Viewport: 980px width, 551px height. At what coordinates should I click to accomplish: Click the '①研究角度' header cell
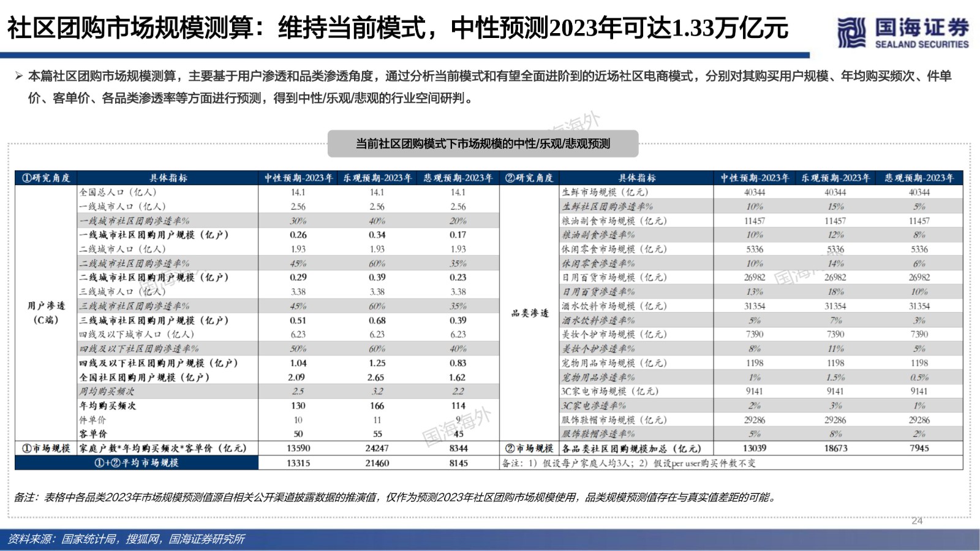46,178
